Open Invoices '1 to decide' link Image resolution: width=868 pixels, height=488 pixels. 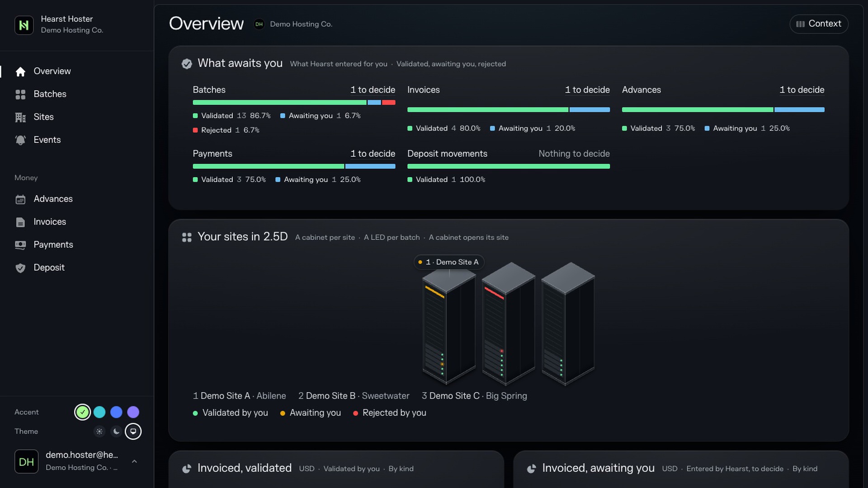pyautogui.click(x=587, y=90)
